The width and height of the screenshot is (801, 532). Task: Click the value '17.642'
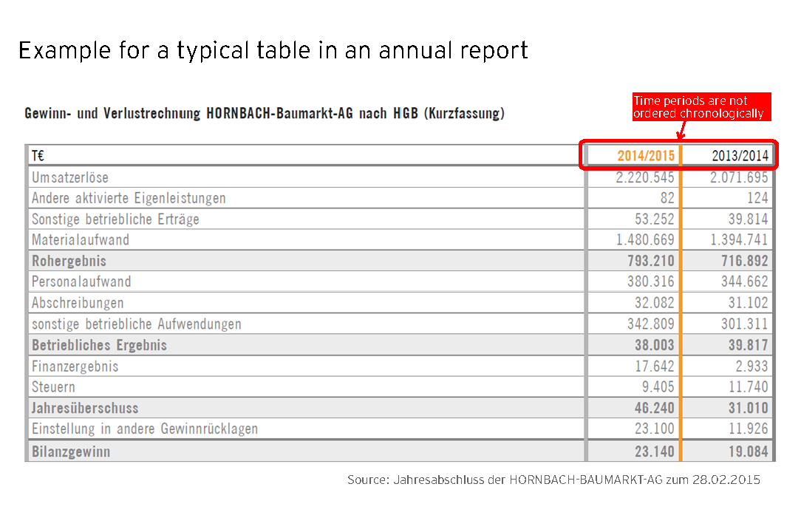point(655,366)
